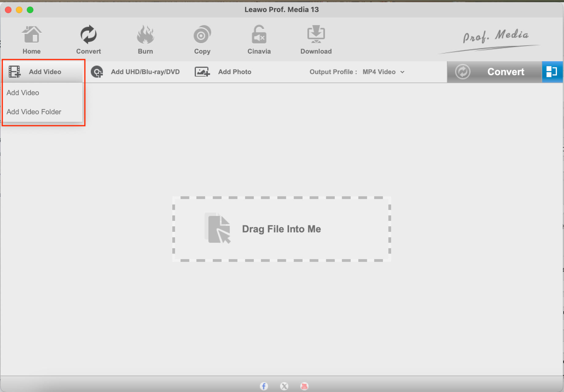Open the Home module icon

tap(32, 35)
